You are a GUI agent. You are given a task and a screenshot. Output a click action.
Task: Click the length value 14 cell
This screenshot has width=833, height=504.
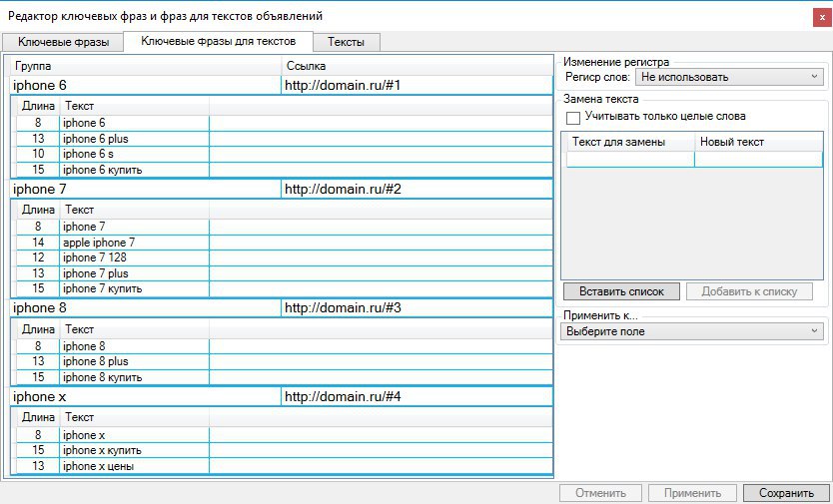(x=38, y=243)
